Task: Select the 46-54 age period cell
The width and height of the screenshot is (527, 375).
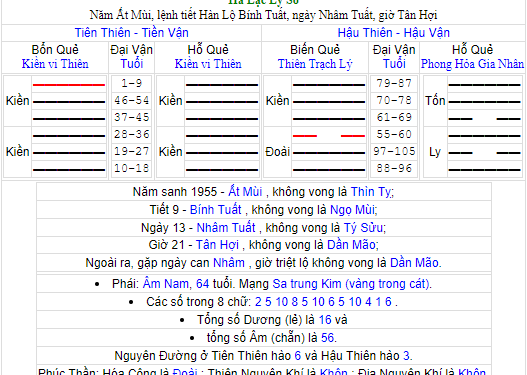Action: 131,100
